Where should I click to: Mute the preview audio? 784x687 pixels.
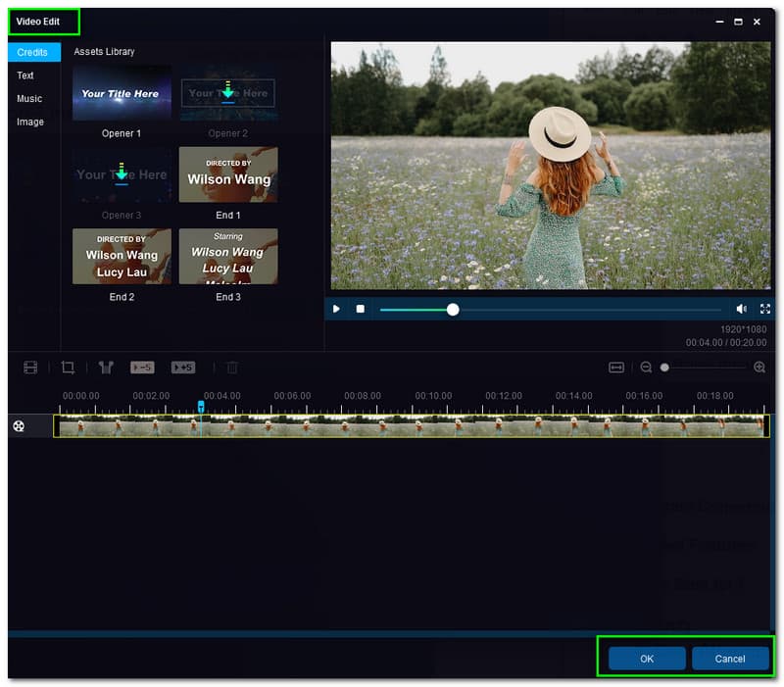[742, 309]
